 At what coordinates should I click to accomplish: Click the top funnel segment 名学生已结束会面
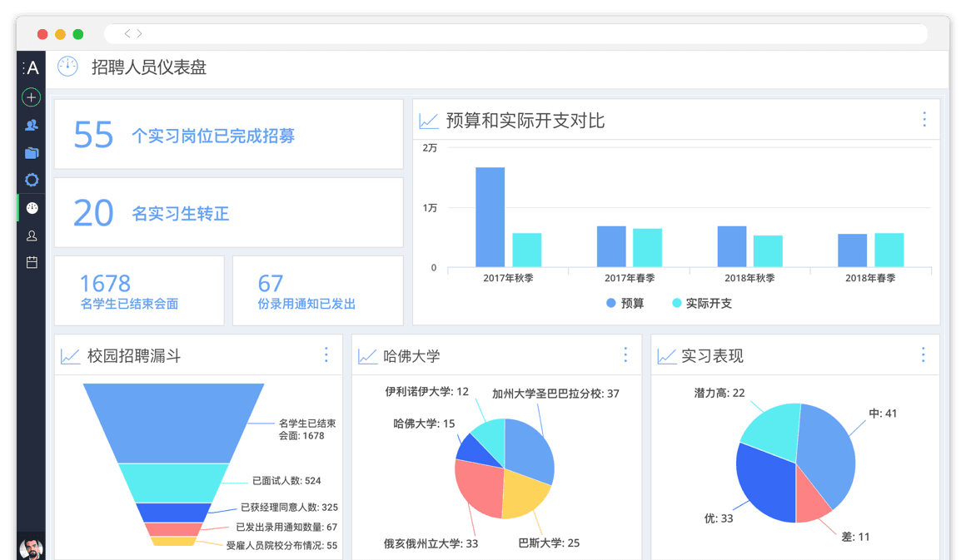point(174,424)
